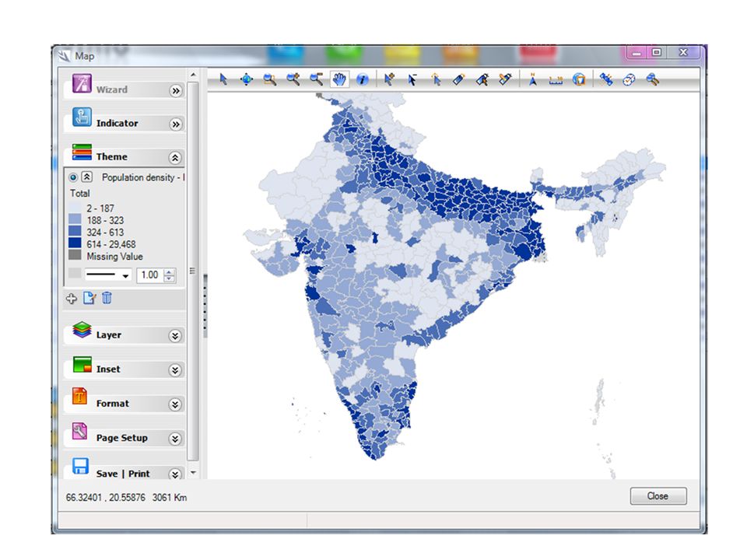Expand the Indicator panel chevron

[x=176, y=124]
